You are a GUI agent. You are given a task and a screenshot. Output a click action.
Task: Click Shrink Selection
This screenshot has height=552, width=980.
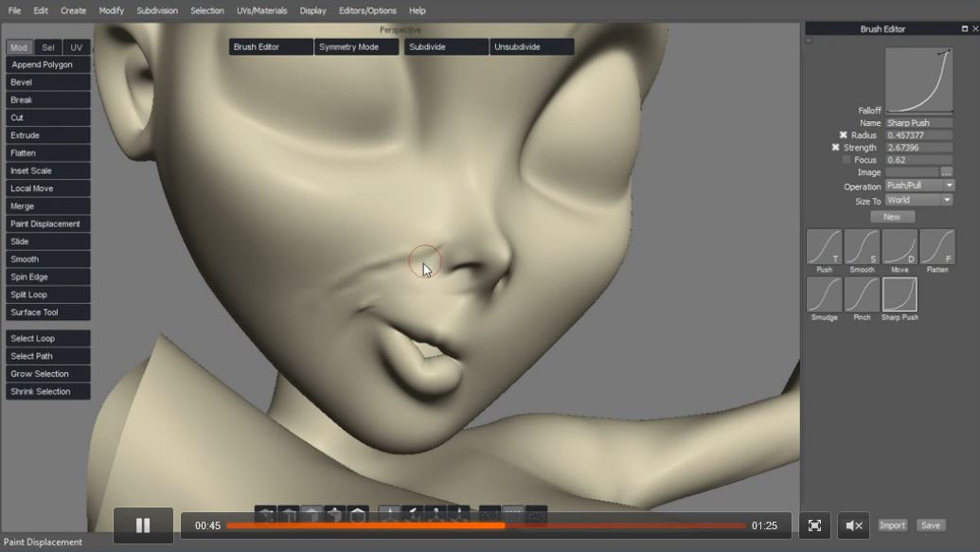(x=48, y=391)
